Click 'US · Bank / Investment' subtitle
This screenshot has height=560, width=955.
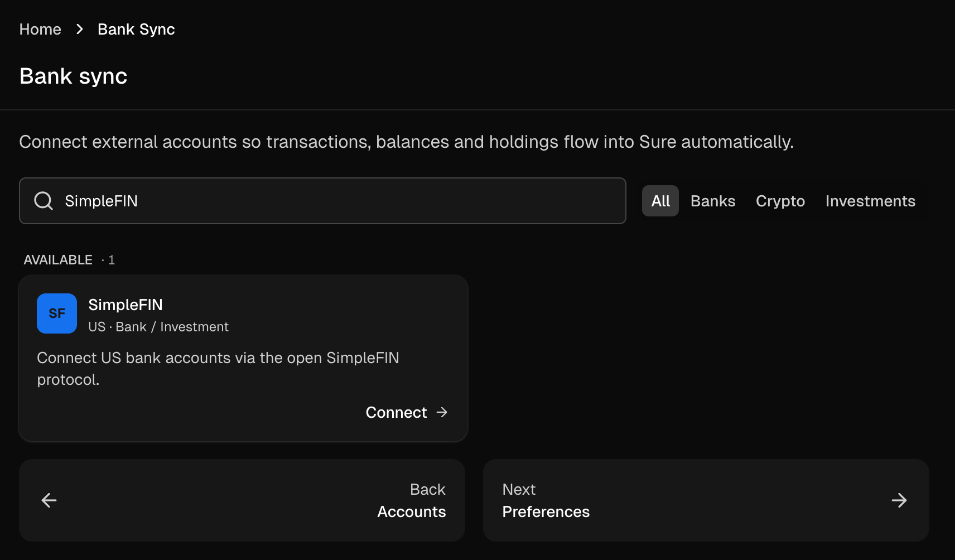point(158,327)
